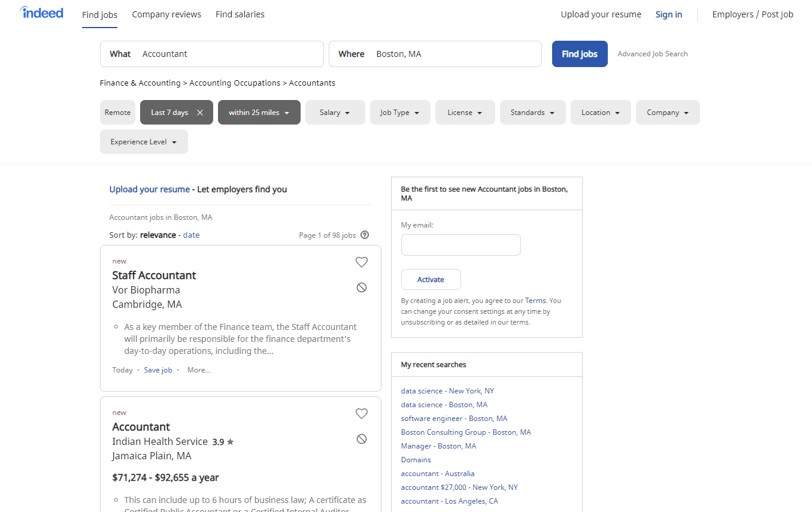Expand the within 25 miles dropdown
812x512 pixels.
[x=259, y=113]
